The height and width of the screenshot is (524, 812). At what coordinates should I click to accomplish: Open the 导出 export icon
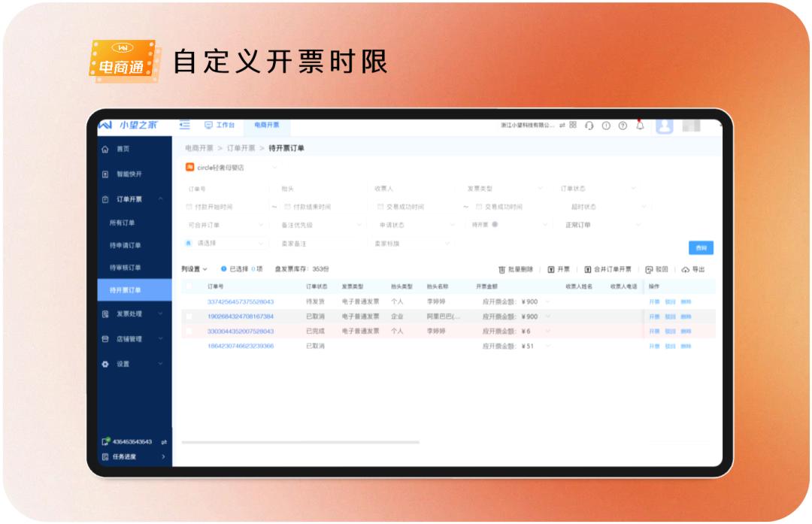coord(686,270)
